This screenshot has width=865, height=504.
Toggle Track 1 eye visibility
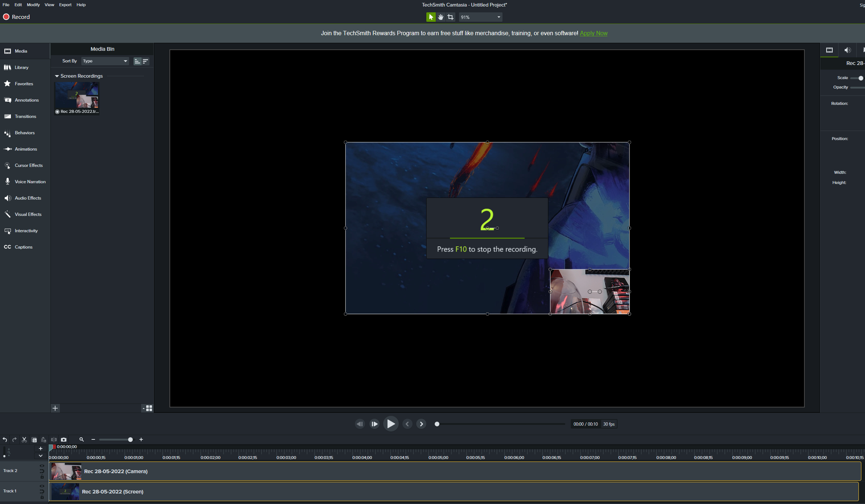click(x=42, y=486)
